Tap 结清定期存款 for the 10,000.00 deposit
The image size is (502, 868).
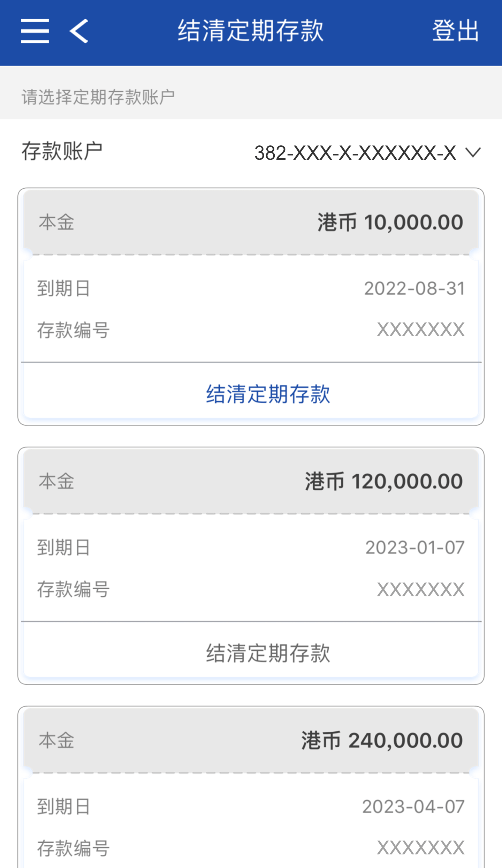[x=268, y=394]
